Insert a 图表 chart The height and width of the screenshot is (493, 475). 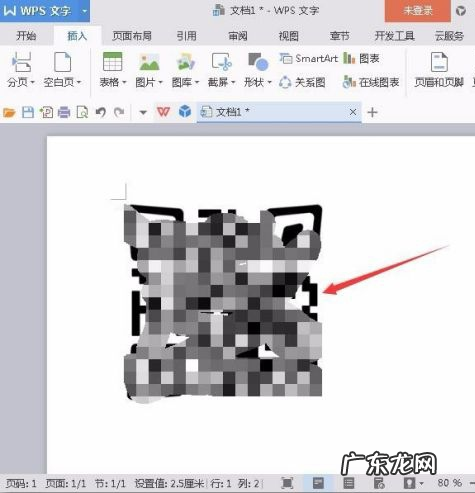click(361, 59)
